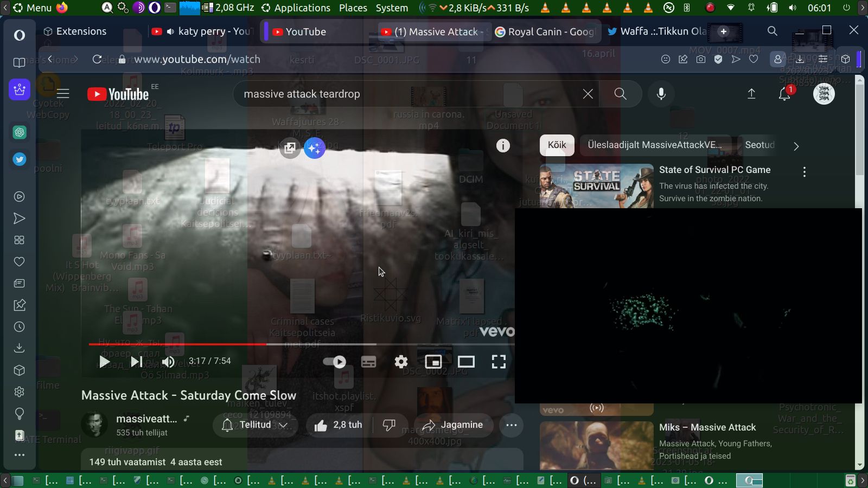Open Bookmarks in the Opera sidebar
This screenshot has width=868, height=488.
click(x=20, y=63)
